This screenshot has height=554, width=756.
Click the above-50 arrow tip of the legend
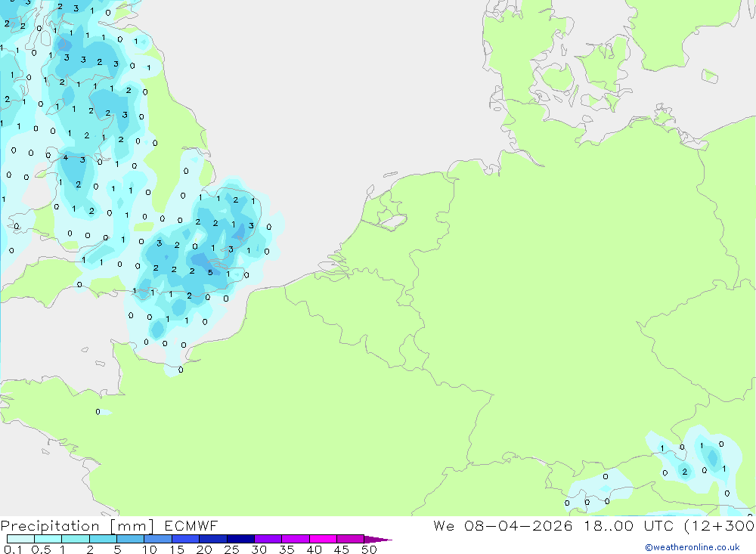click(x=377, y=540)
